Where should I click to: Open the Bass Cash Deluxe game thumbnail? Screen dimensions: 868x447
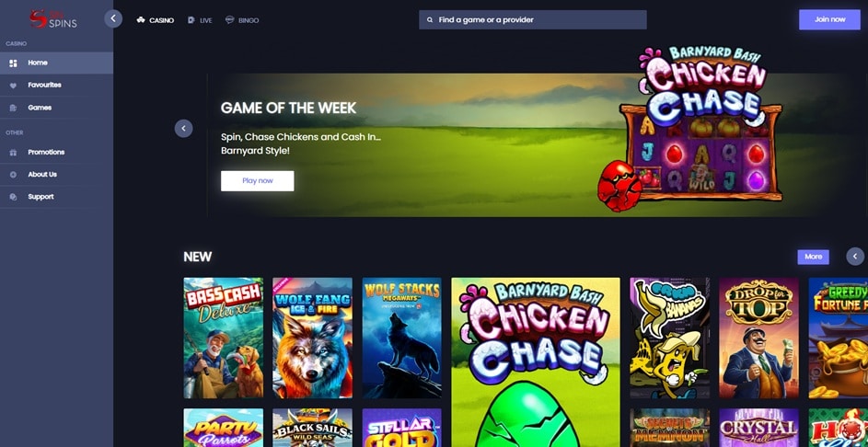tap(223, 338)
